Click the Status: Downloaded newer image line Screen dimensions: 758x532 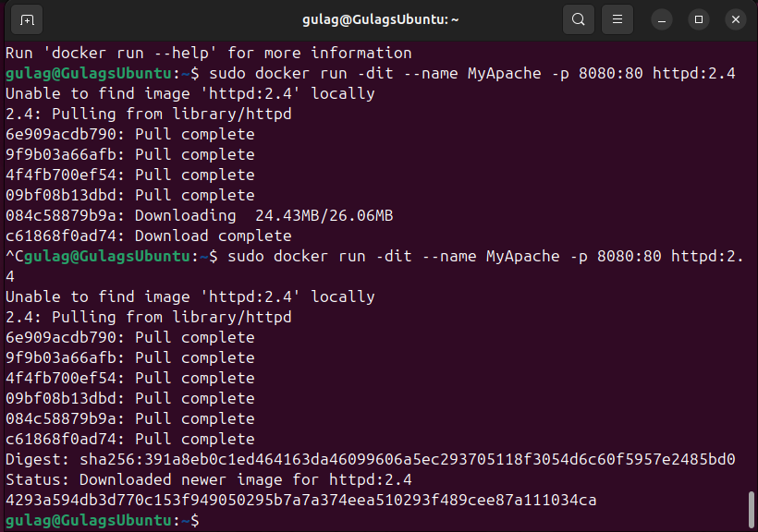click(208, 479)
